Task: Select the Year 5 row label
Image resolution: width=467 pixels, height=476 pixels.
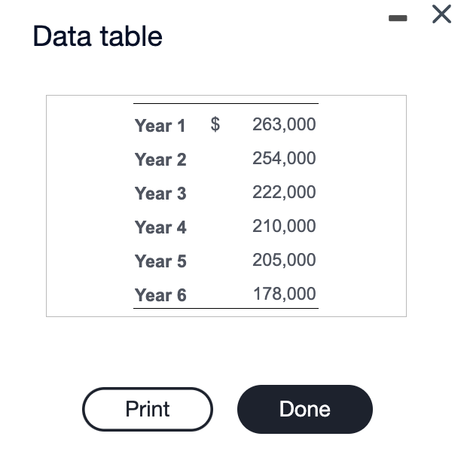Action: point(160,261)
